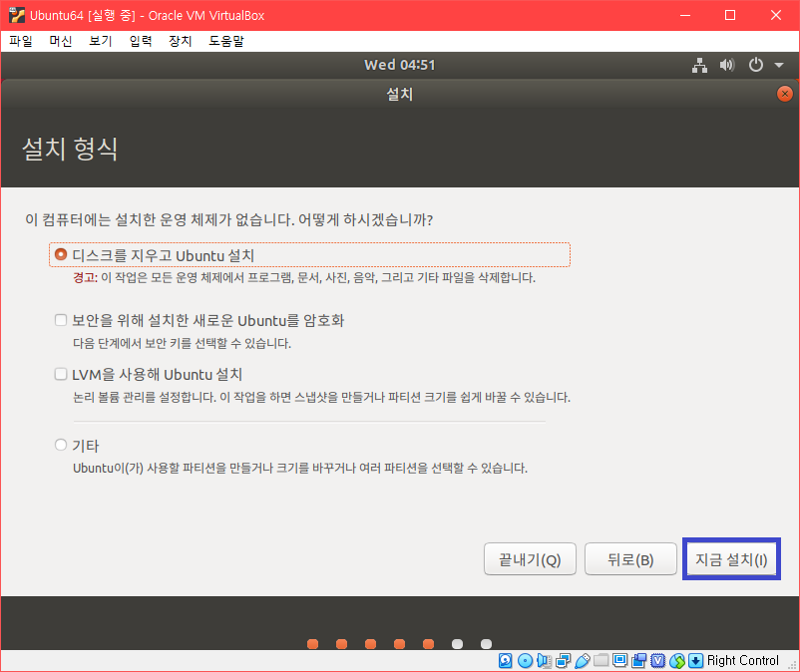
Task: Click the Ubuntu top bar network icon
Action: tap(699, 65)
